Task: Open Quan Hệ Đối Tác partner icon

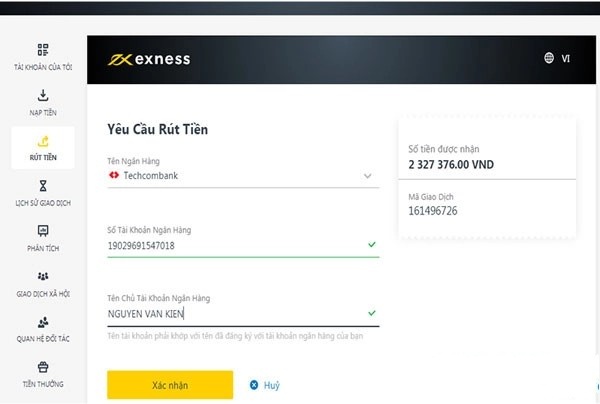Action: pos(43,322)
